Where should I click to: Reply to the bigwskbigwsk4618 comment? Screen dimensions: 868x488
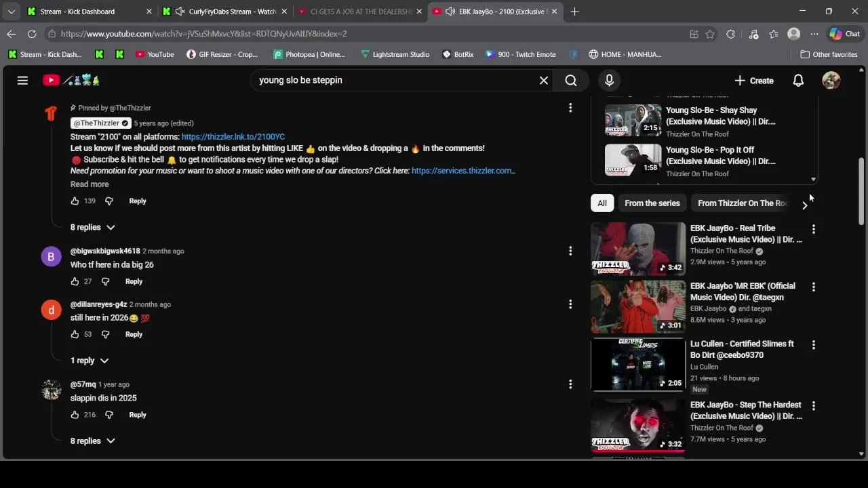click(x=134, y=281)
